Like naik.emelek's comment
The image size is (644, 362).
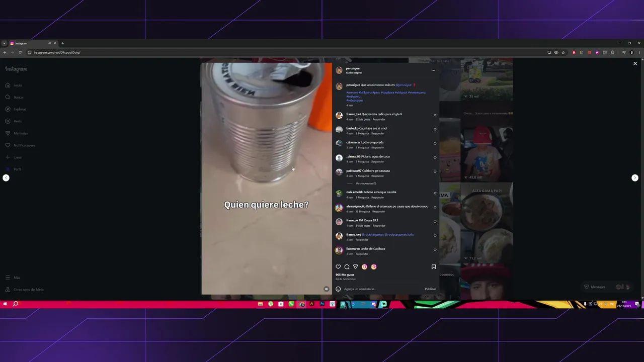[x=435, y=193]
